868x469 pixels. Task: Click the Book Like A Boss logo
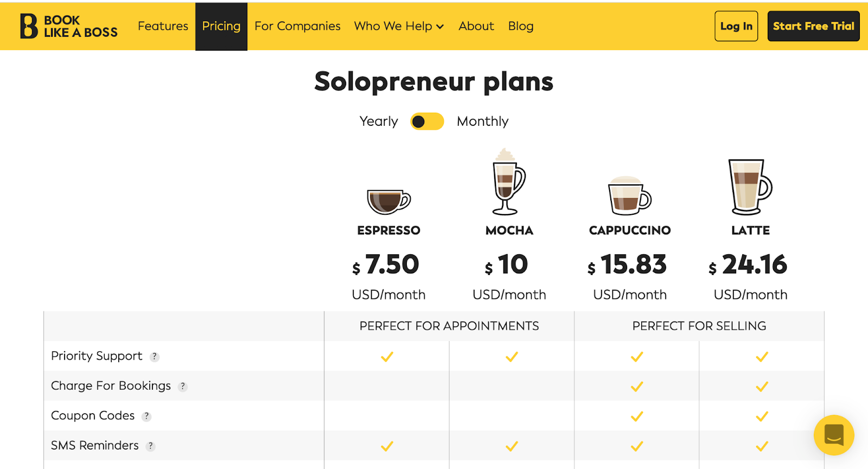pyautogui.click(x=69, y=26)
